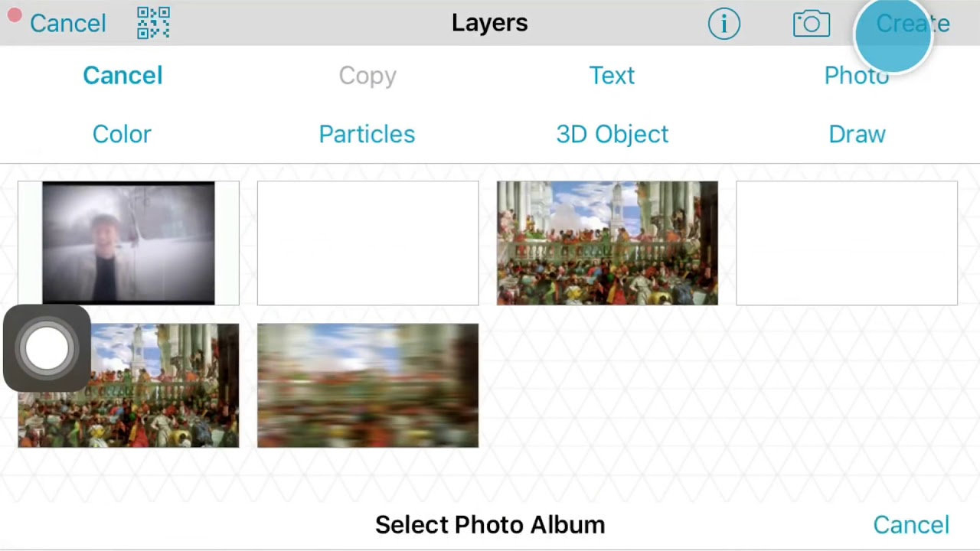Tap the red recording indicator dot
The height and width of the screenshot is (551, 980).
click(15, 15)
